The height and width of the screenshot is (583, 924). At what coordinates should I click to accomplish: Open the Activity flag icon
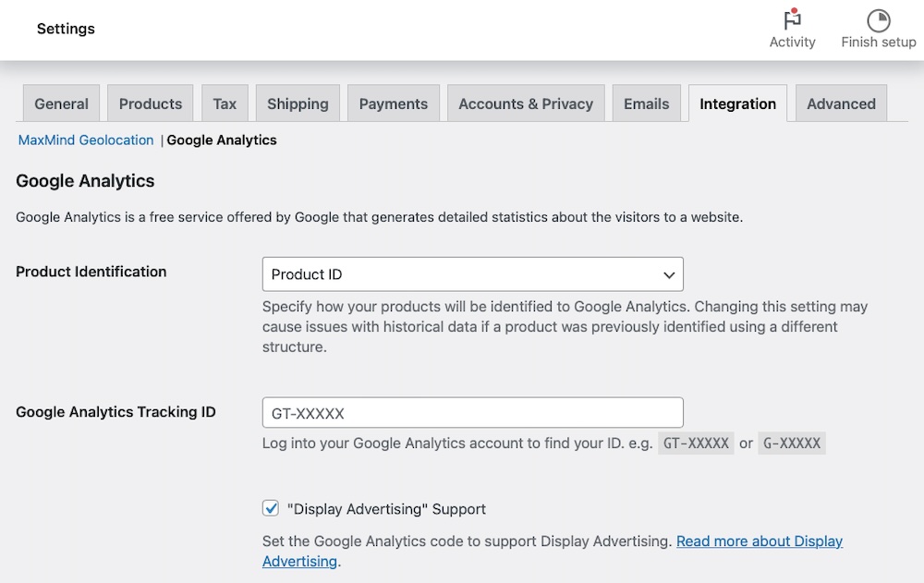(x=792, y=20)
